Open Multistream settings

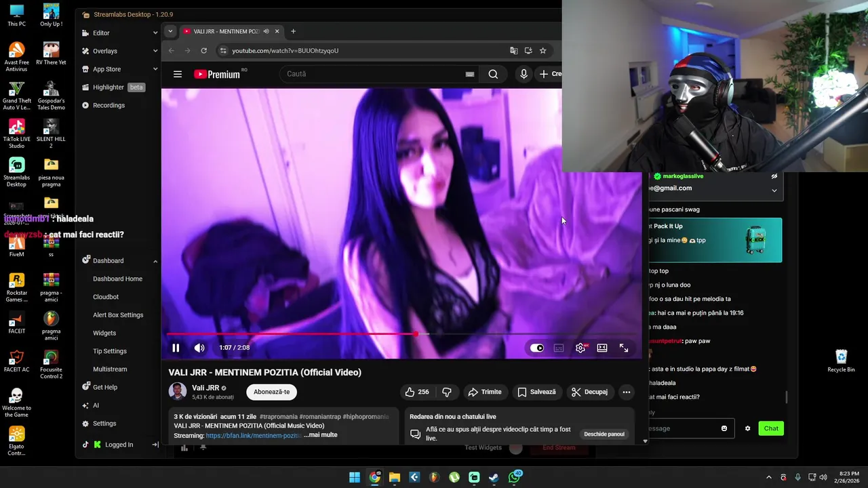(110, 369)
